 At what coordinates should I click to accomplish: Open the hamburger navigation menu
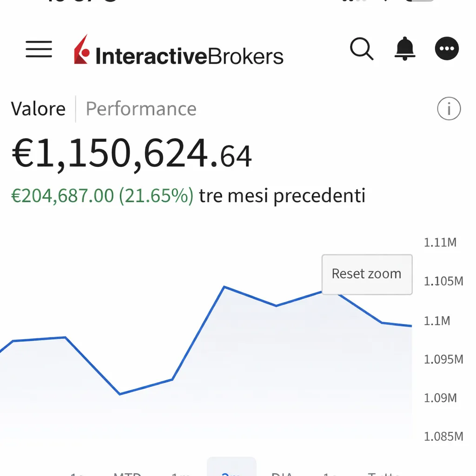[39, 49]
